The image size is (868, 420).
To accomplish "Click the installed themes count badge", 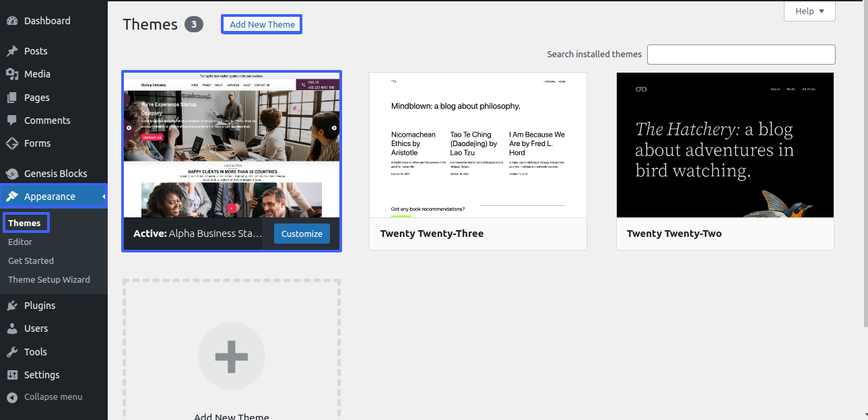I will 194,25.
